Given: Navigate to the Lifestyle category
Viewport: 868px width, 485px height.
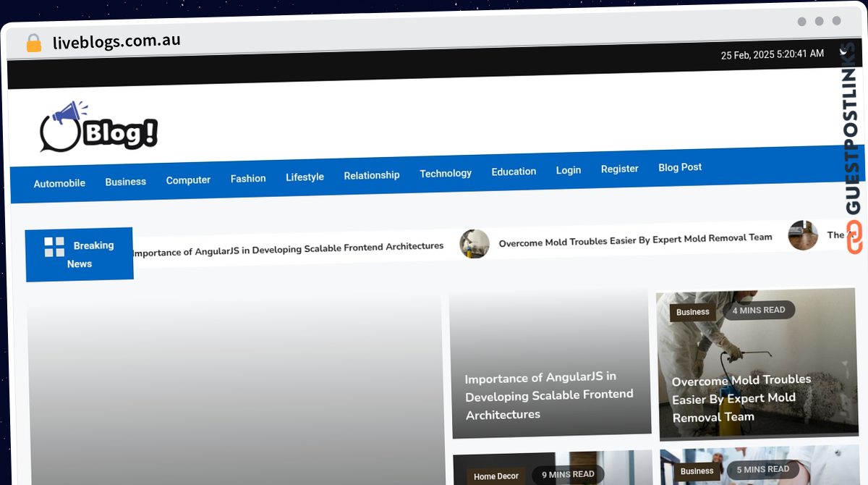Looking at the screenshot, I should (x=305, y=177).
